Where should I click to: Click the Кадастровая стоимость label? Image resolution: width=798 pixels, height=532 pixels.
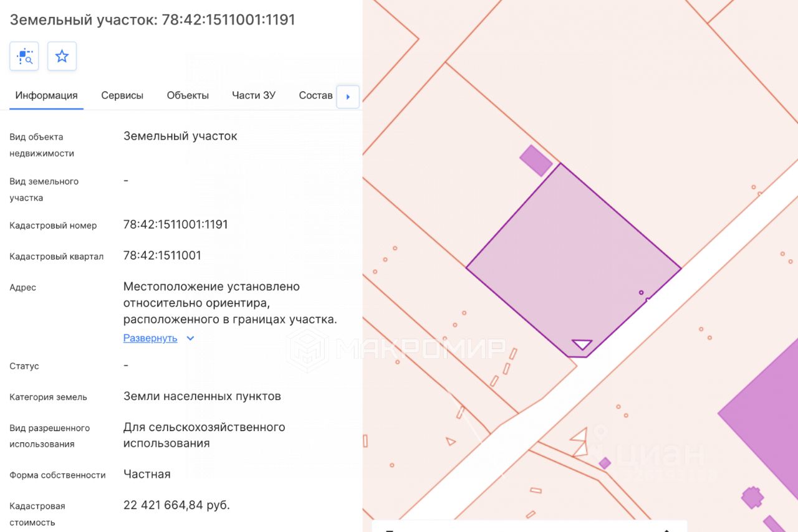click(37, 514)
